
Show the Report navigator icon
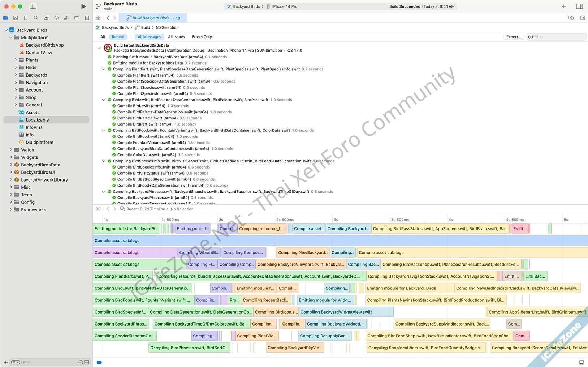coord(87,18)
